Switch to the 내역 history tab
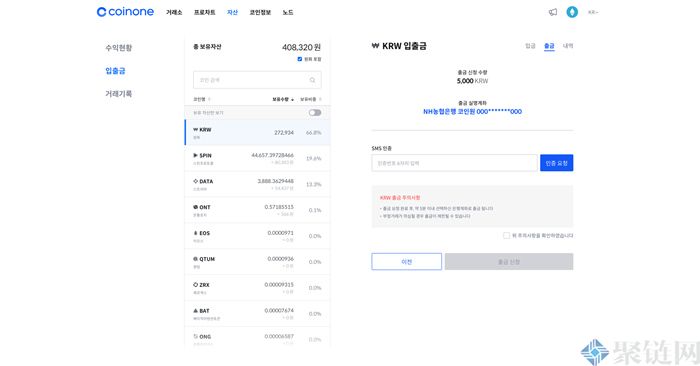Image resolution: width=700 pixels, height=366 pixels. point(568,46)
